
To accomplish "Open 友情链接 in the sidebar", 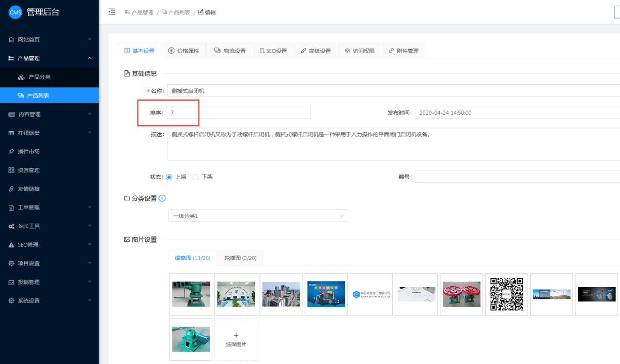I will pos(28,189).
